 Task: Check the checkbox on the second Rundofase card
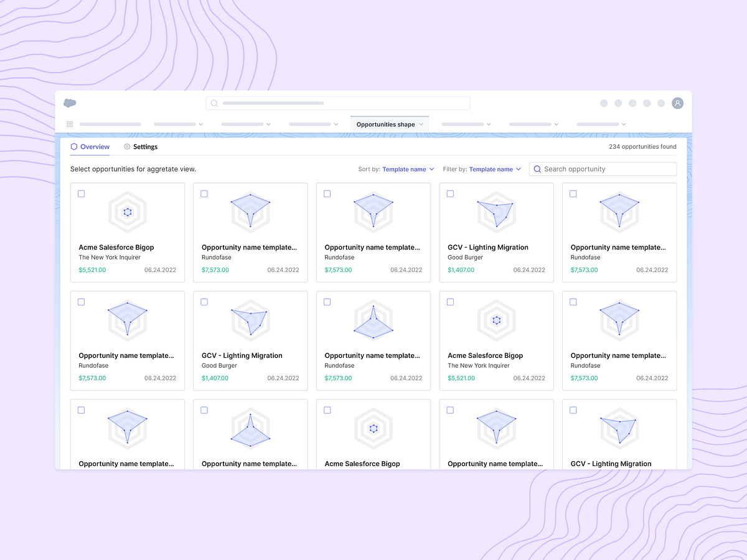click(327, 194)
